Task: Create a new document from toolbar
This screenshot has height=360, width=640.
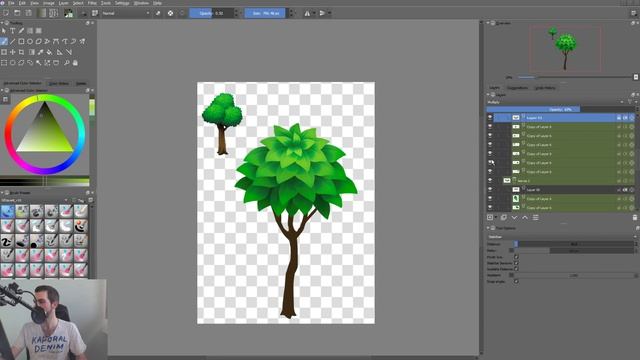Action: coord(6,13)
